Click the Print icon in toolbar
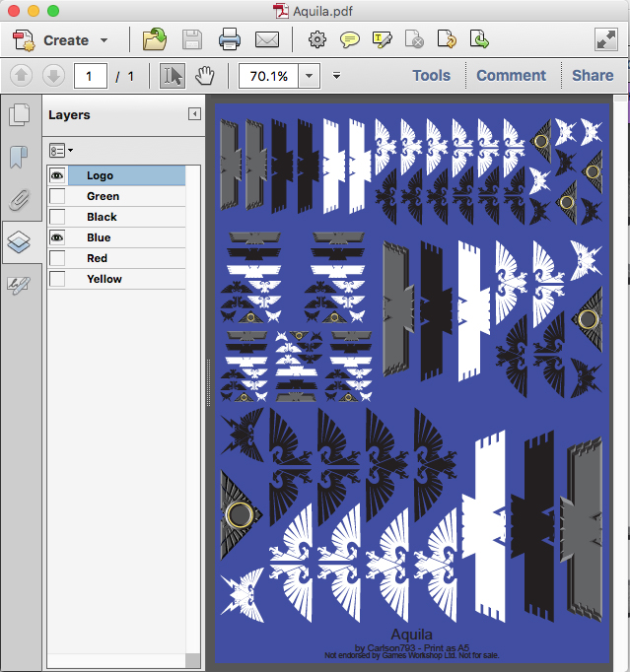 click(230, 39)
